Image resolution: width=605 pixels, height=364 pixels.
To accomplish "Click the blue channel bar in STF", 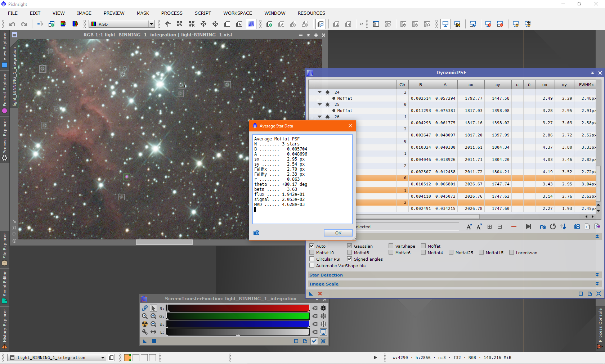I will coord(238,324).
